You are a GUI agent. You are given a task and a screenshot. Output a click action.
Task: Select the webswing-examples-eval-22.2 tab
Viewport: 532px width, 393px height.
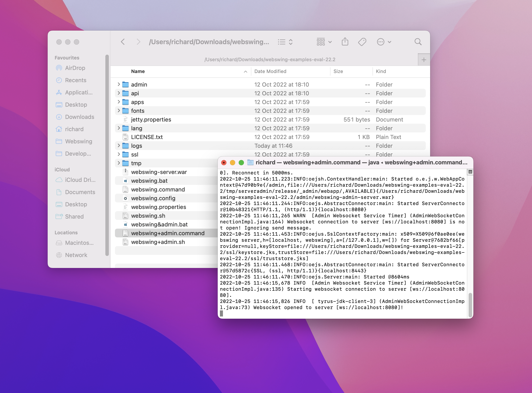pos(270,59)
